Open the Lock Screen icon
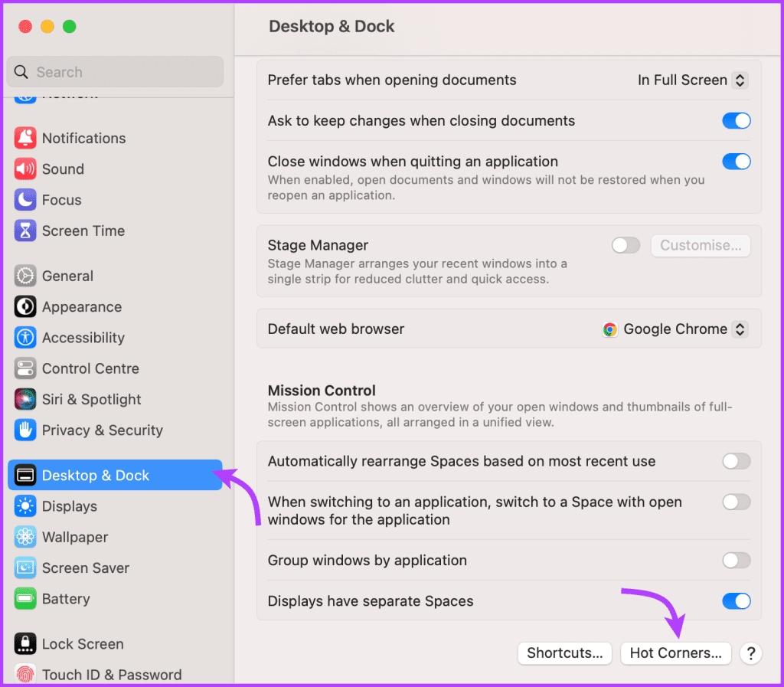Image resolution: width=784 pixels, height=687 pixels. [25, 644]
